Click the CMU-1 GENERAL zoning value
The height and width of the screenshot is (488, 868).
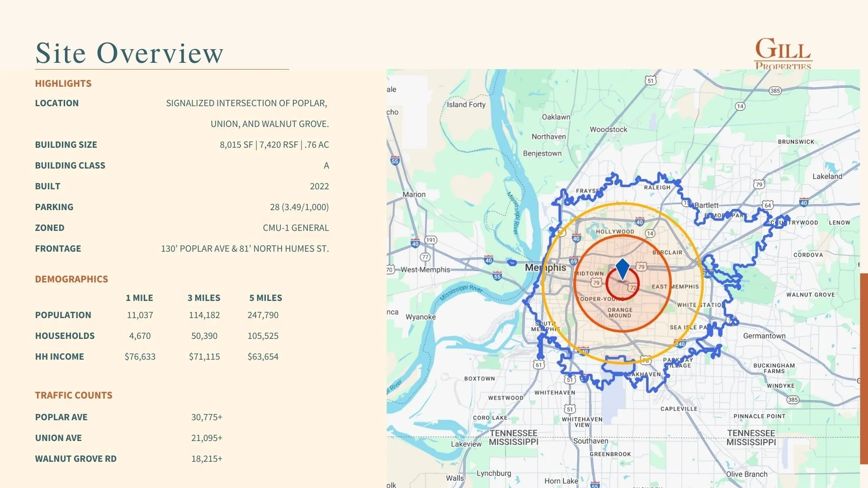296,228
